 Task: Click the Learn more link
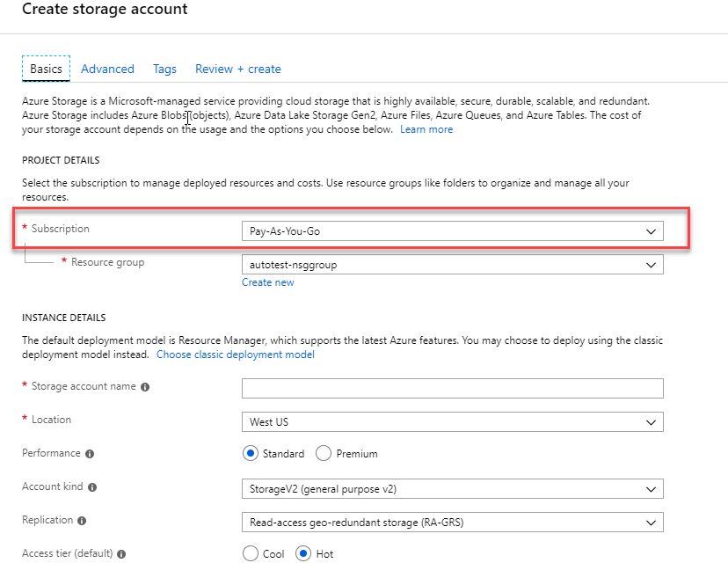[x=426, y=129]
